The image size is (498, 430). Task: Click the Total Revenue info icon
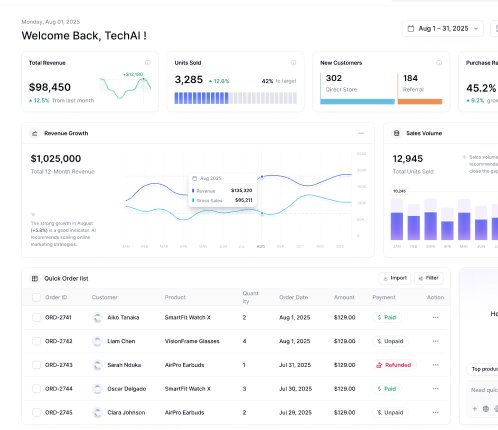click(x=147, y=63)
